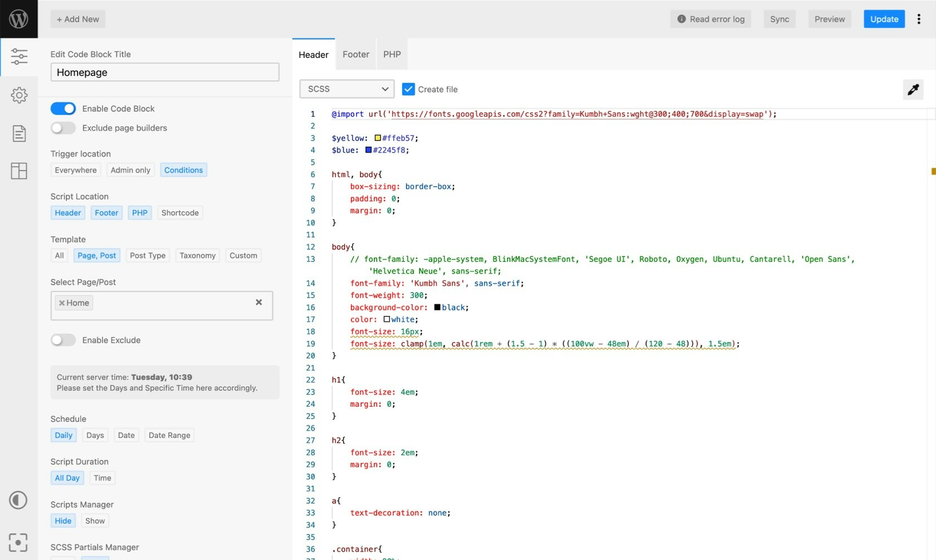
Task: Open the SCSS language dropdown
Action: pos(346,89)
